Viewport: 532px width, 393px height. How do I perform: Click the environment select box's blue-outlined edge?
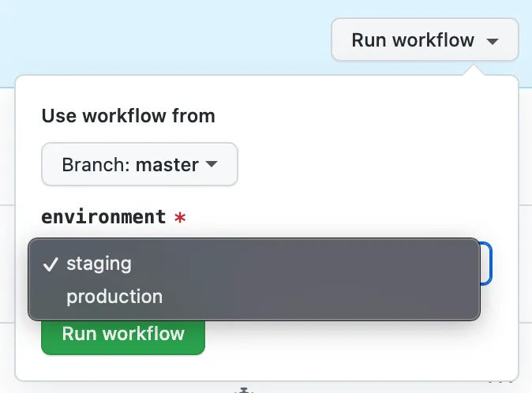[488, 264]
